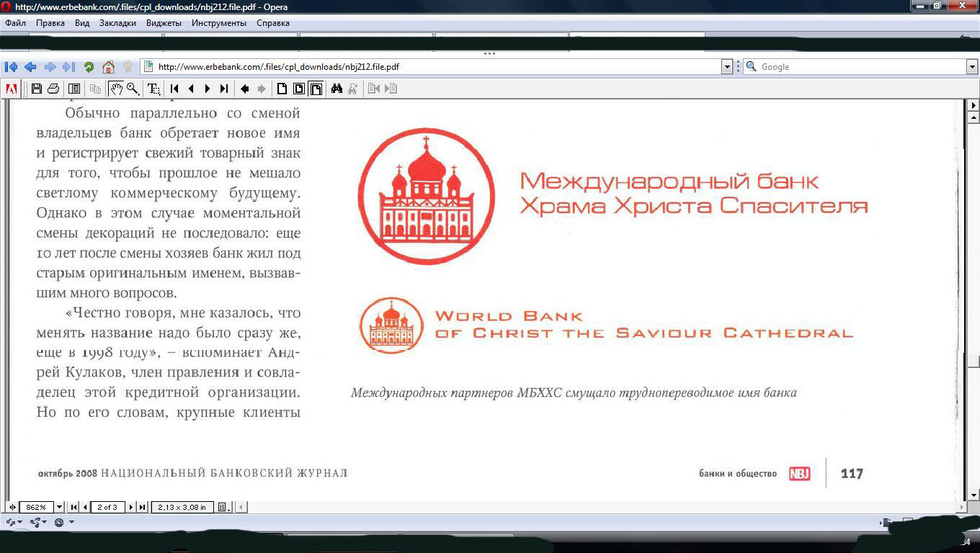The width and height of the screenshot is (980, 553).
Task: Click the Copy icon in the PDF toolbar
Action: 95,89
